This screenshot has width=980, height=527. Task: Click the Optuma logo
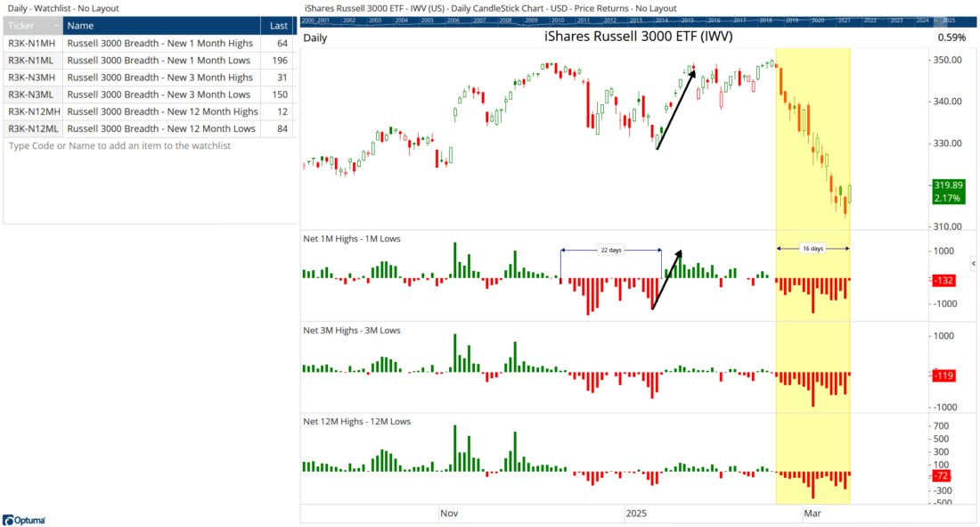[24, 520]
